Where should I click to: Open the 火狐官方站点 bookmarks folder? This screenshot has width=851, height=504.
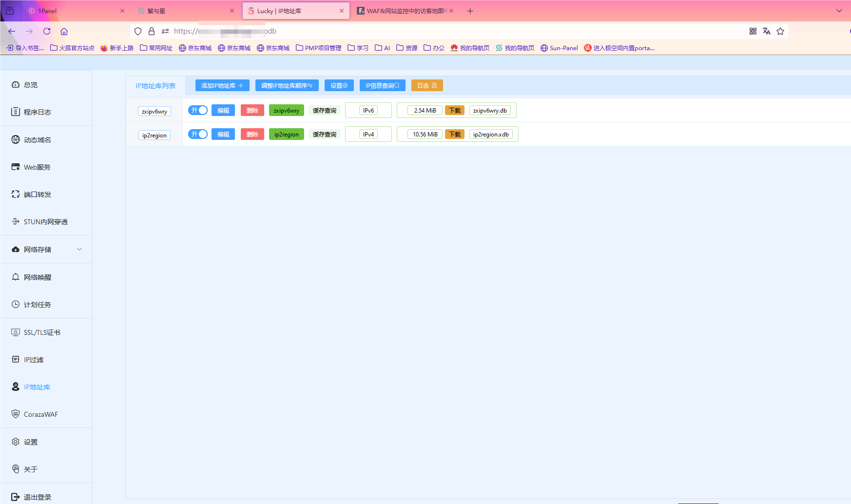coord(73,48)
